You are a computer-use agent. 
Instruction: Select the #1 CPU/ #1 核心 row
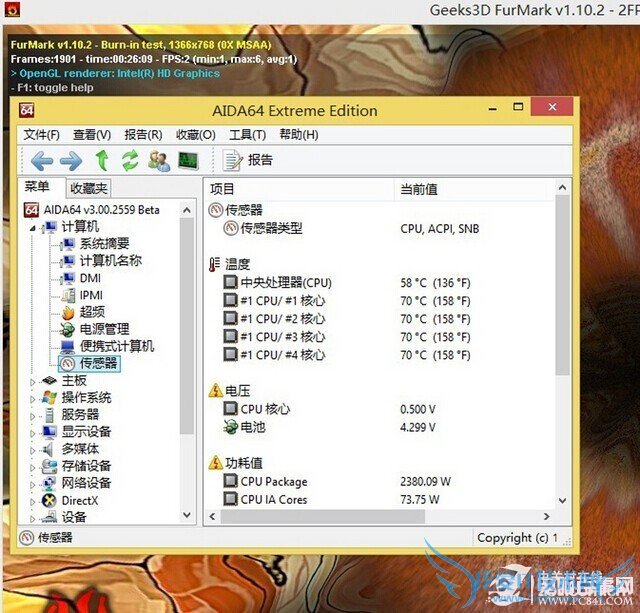click(x=347, y=301)
